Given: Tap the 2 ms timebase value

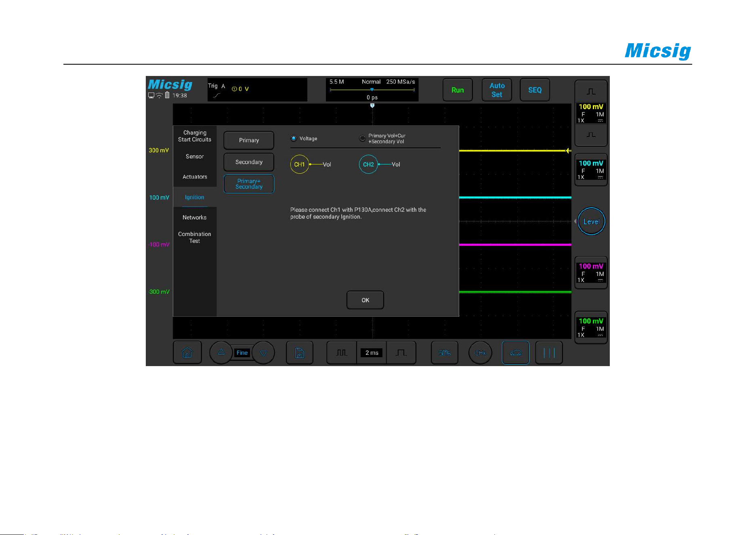Looking at the screenshot, I should coord(372,353).
